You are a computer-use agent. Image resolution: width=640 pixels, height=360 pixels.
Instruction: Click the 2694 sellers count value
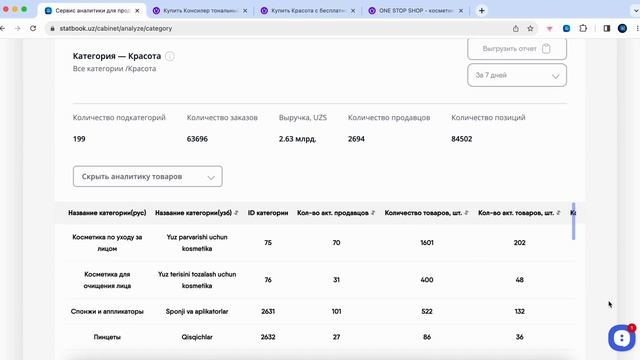pos(356,139)
